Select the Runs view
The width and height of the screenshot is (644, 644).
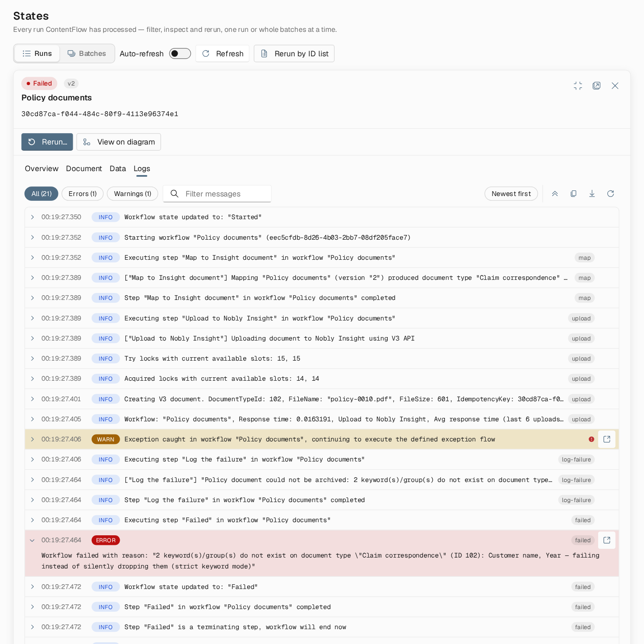[x=37, y=53]
